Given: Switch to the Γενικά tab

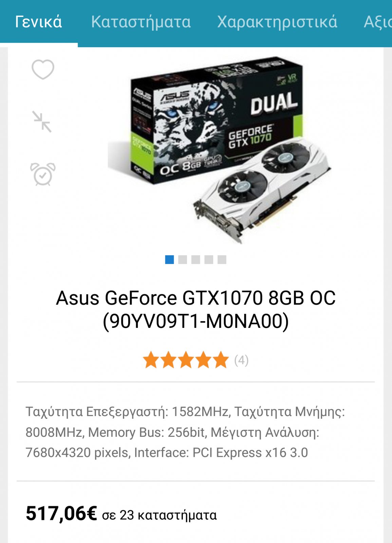Looking at the screenshot, I should [39, 22].
